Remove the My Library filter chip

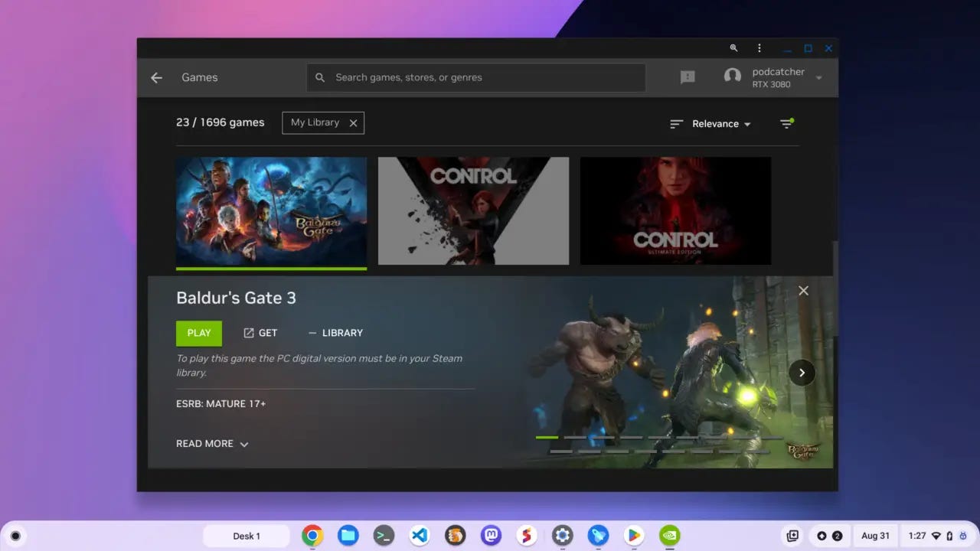pyautogui.click(x=353, y=123)
